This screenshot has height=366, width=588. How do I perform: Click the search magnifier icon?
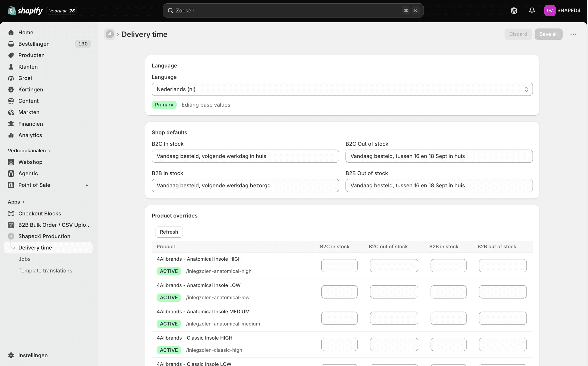[x=170, y=11]
